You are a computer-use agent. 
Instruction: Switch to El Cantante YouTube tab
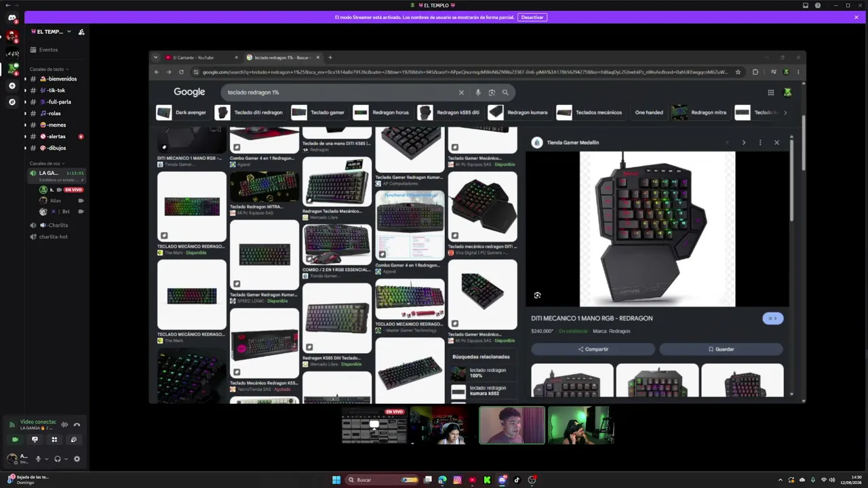201,58
